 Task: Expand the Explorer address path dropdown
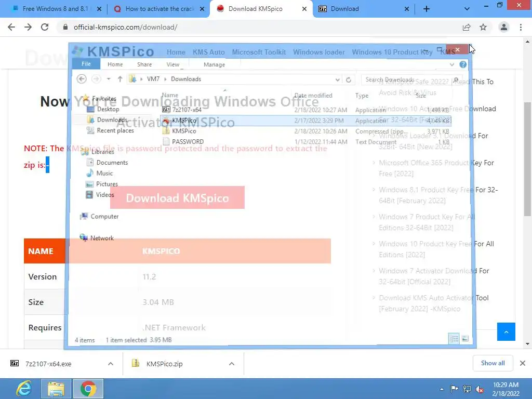click(x=337, y=79)
